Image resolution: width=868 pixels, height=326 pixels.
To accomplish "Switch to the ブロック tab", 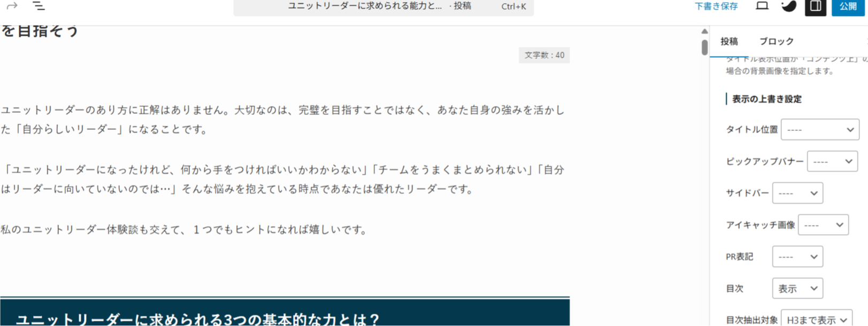I will pyautogui.click(x=777, y=41).
